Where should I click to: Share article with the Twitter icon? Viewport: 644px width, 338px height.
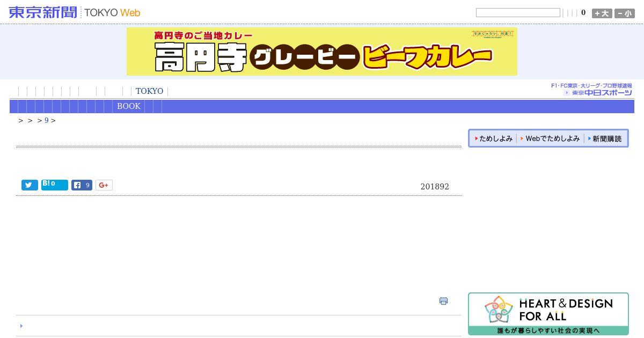click(x=30, y=185)
